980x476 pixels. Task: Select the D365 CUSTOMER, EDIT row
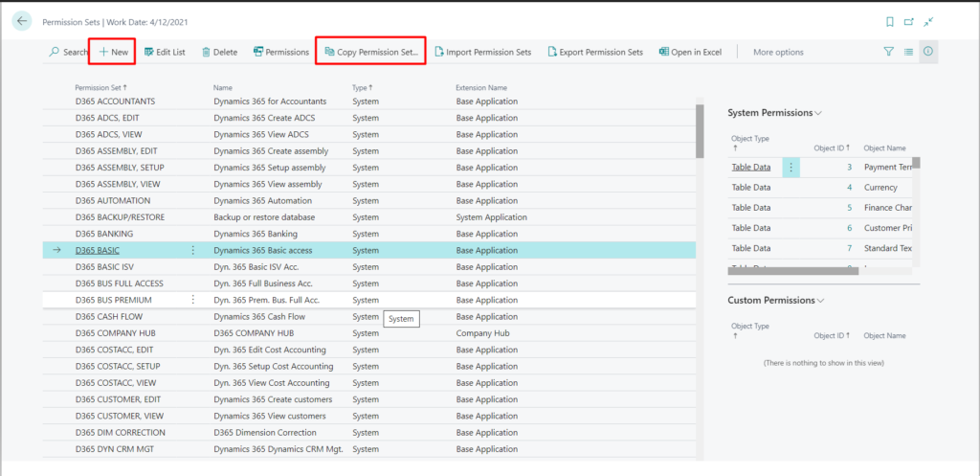(x=368, y=399)
